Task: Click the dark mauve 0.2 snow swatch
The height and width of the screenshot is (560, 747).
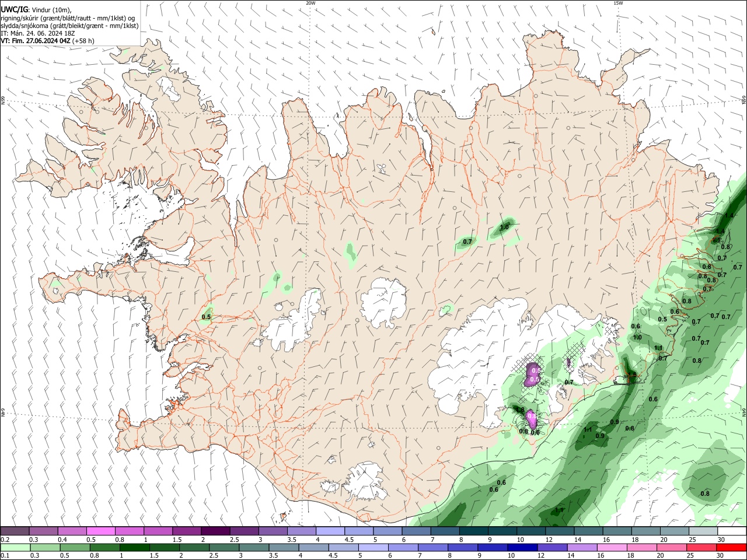Action: (15, 531)
